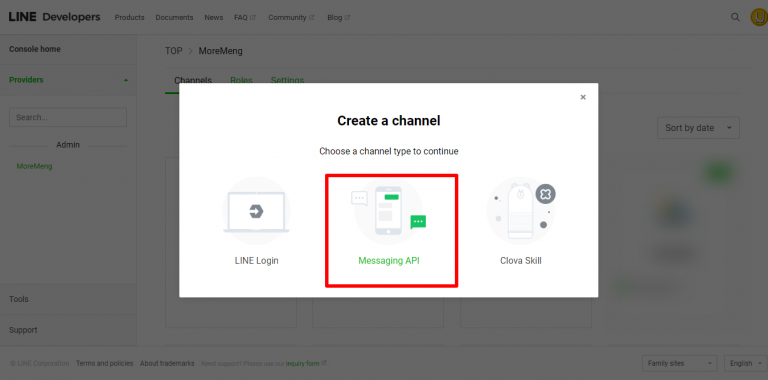Click the Admin section label

[x=68, y=145]
